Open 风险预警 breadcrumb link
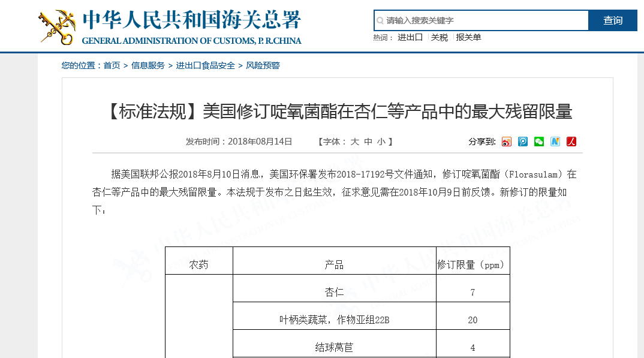Screen dimensions: 644x358 [263, 65]
